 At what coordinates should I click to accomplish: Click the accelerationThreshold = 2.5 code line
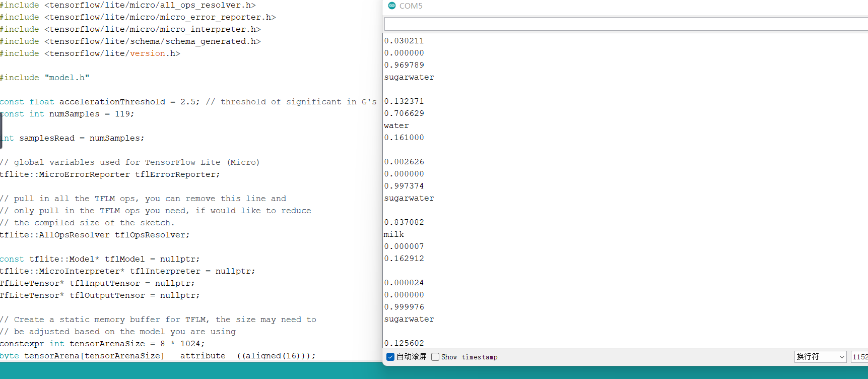tap(188, 102)
